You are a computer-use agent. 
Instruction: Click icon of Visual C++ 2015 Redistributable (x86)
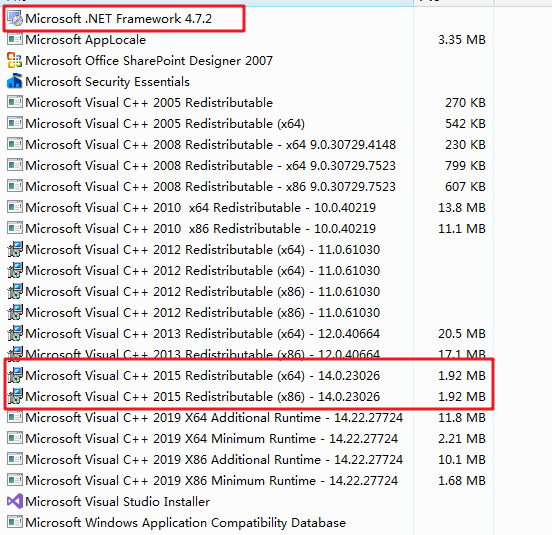(x=15, y=396)
